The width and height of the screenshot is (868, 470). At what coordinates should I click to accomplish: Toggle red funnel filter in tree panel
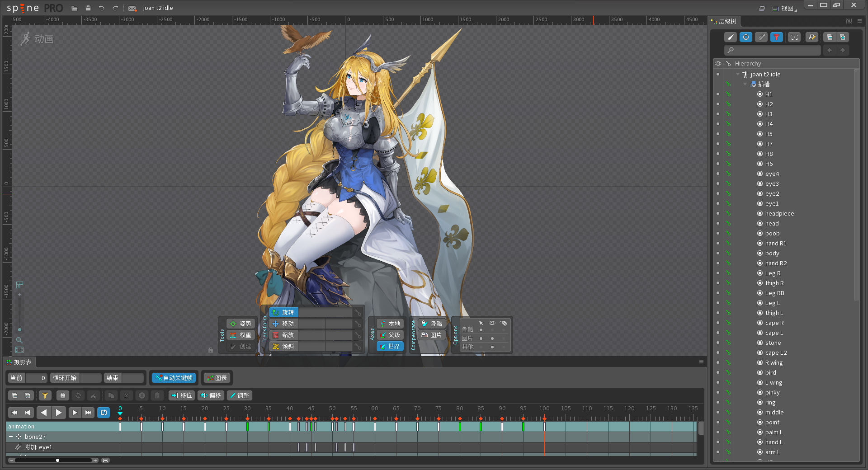tap(776, 37)
